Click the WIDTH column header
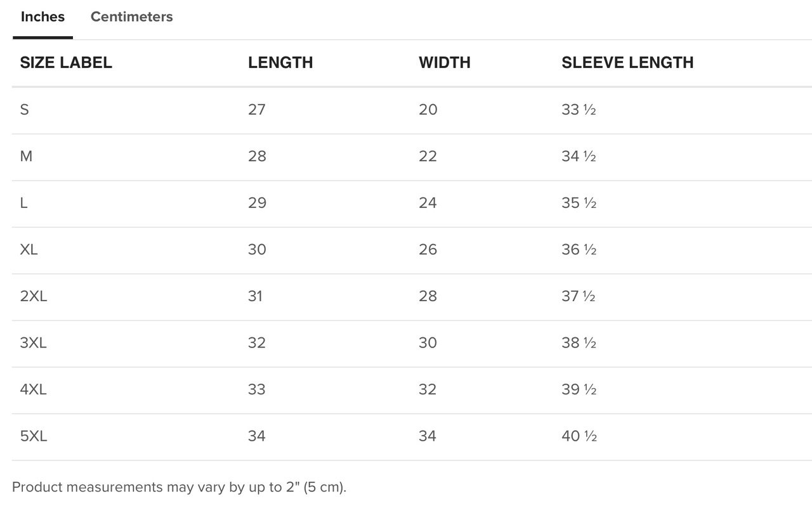The height and width of the screenshot is (513, 812). click(445, 62)
